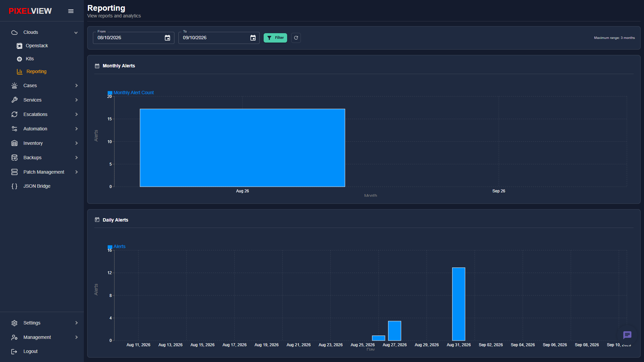Collapse the Clouds menu chevron
This screenshot has width=644, height=362.
point(76,33)
